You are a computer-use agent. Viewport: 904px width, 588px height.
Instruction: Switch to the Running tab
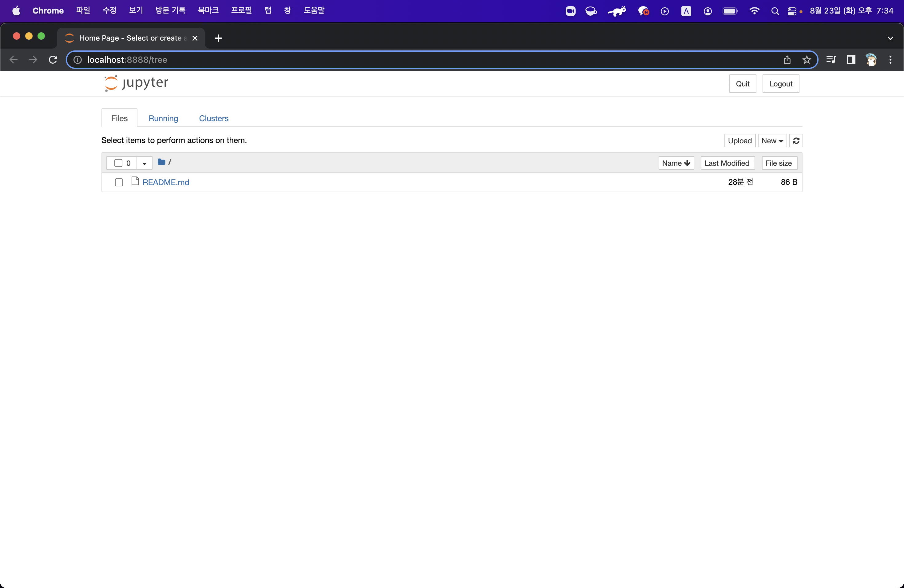(163, 118)
